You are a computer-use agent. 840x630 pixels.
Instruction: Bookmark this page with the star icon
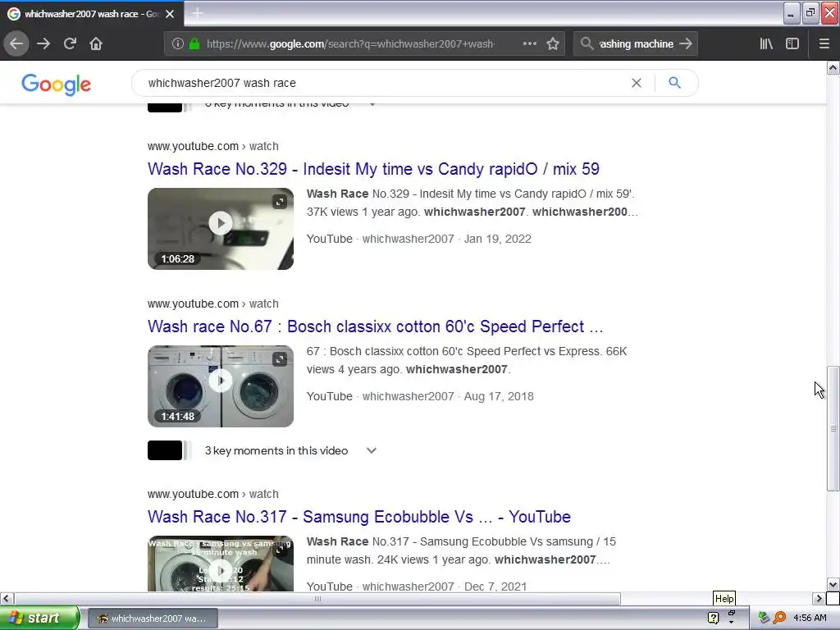tap(553, 43)
